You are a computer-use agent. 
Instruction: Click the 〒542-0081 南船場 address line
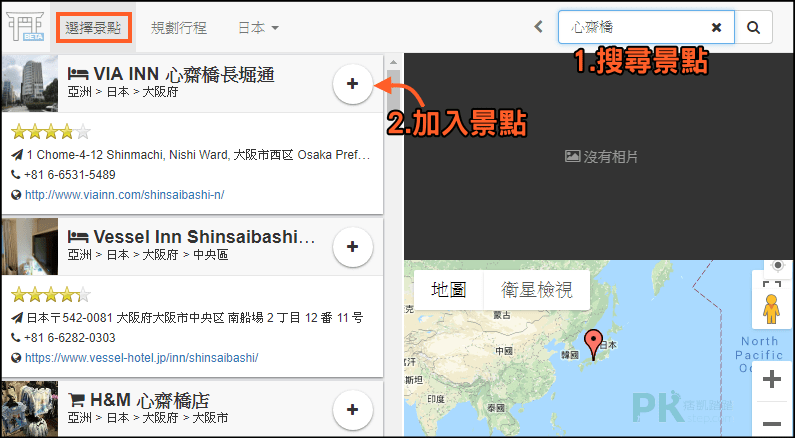(x=195, y=318)
